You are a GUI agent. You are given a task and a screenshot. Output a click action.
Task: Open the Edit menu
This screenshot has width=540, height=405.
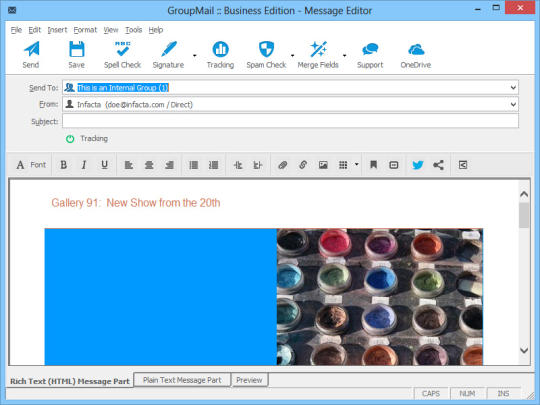(x=34, y=30)
